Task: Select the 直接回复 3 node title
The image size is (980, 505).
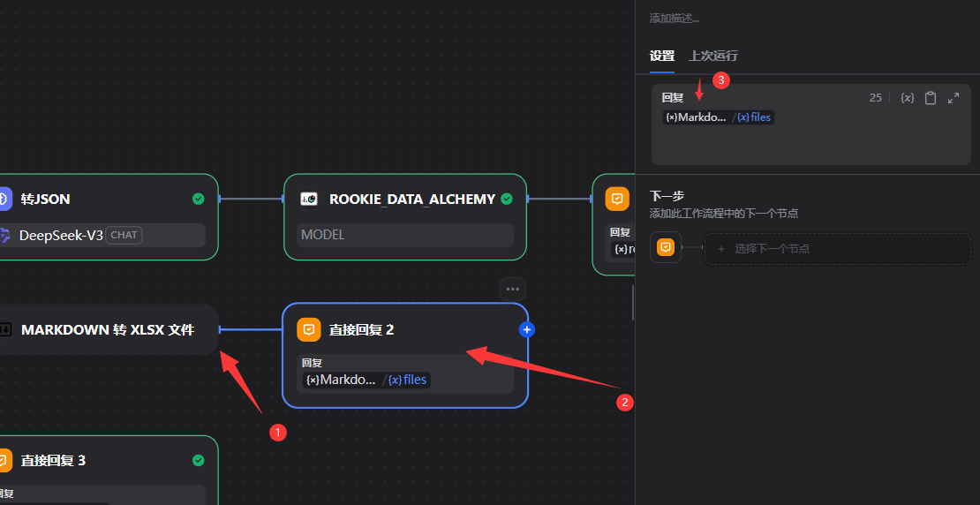Action: pos(53,460)
